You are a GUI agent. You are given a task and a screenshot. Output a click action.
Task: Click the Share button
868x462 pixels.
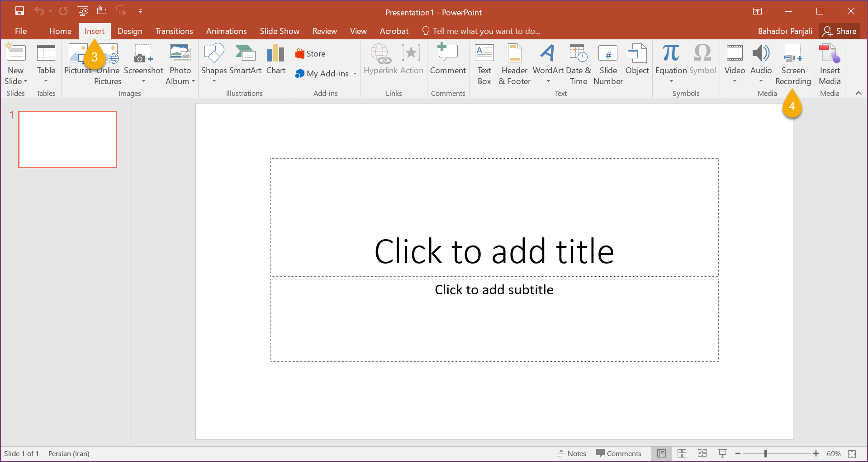click(840, 31)
